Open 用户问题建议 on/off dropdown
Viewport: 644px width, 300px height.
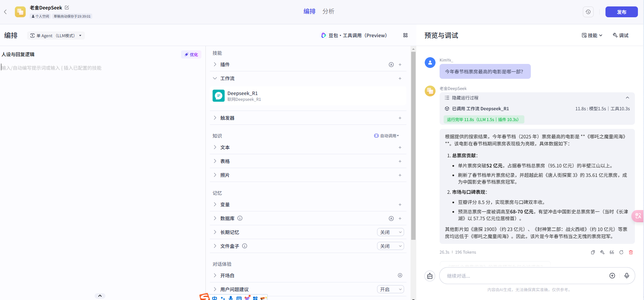tap(391, 290)
